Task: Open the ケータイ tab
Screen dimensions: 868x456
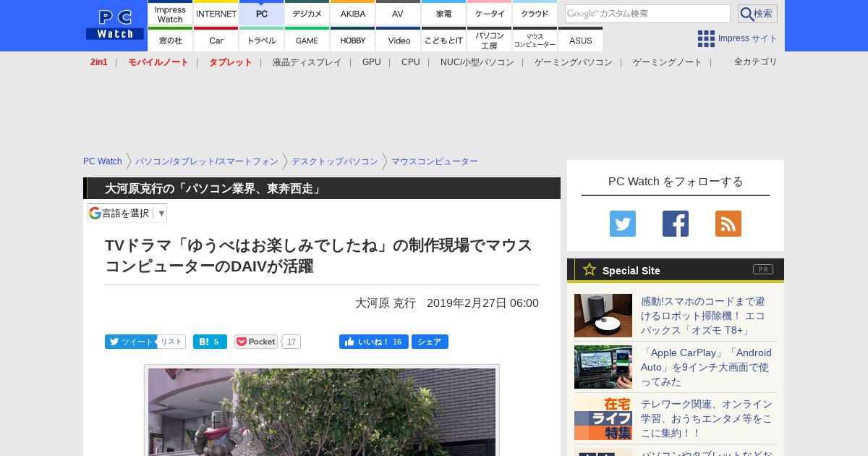Action: [x=490, y=14]
